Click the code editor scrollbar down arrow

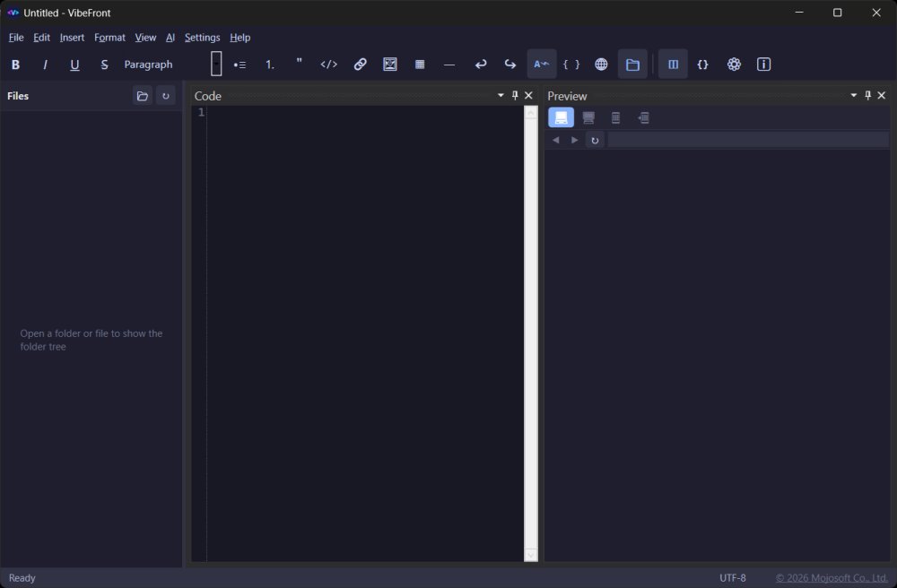pyautogui.click(x=531, y=555)
